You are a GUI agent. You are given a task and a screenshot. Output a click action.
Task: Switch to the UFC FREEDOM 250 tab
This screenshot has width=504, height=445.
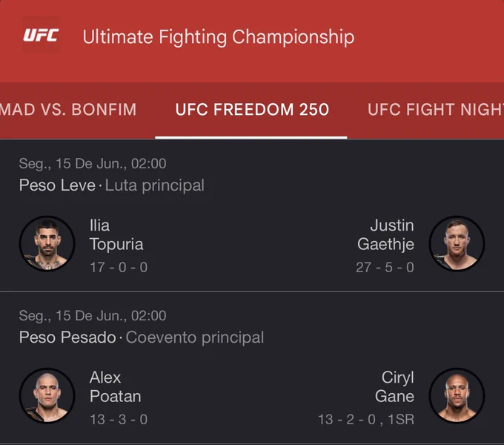coord(252,109)
